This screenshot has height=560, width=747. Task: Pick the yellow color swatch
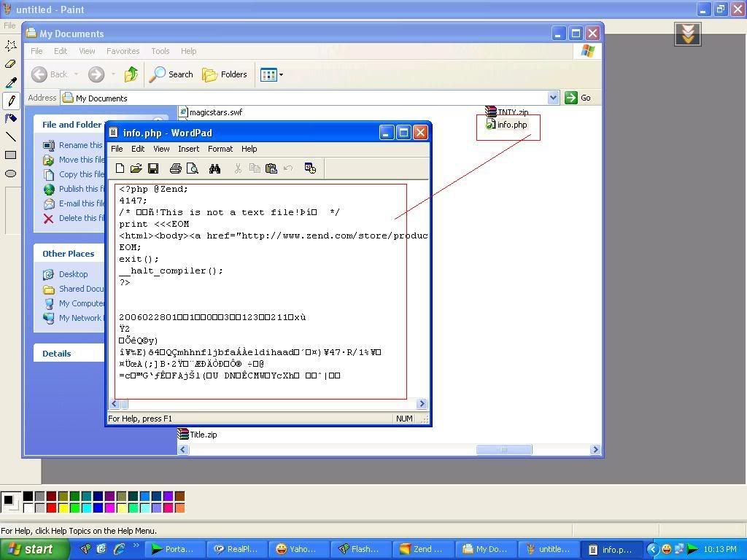63,508
